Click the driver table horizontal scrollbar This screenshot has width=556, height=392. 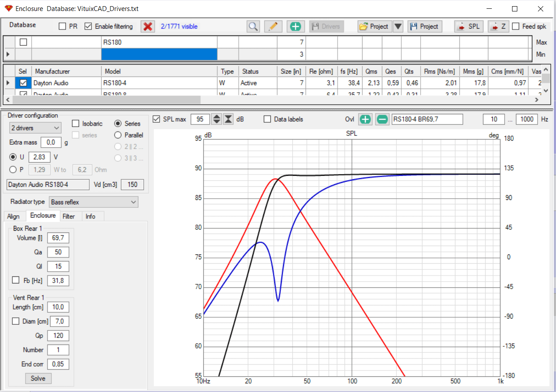pos(106,100)
